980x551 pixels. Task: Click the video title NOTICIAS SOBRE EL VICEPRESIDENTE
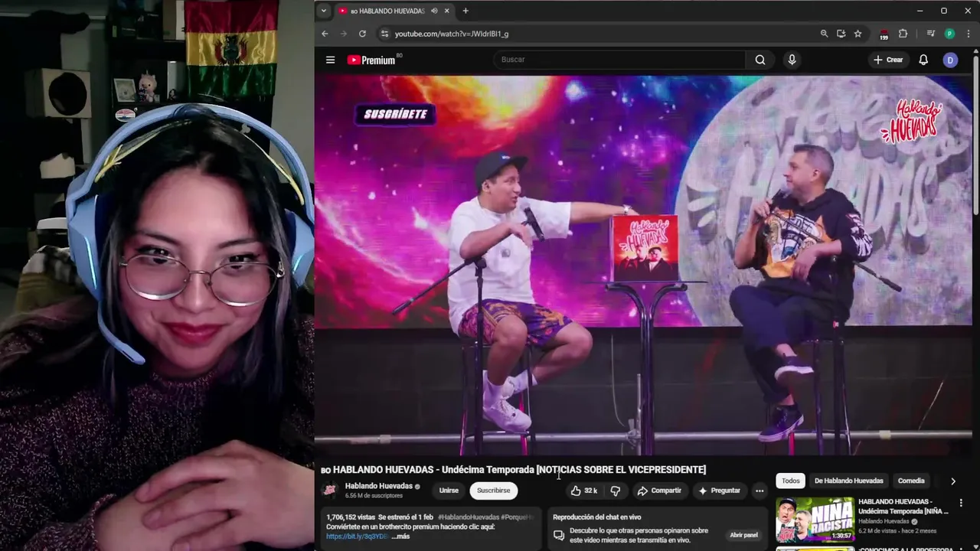click(513, 469)
